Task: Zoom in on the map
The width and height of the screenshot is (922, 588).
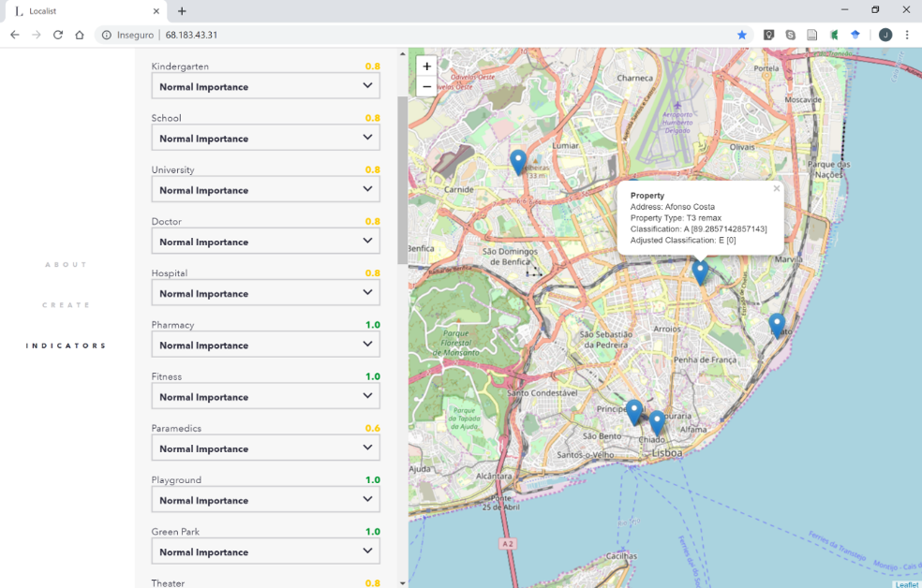Action: point(426,66)
